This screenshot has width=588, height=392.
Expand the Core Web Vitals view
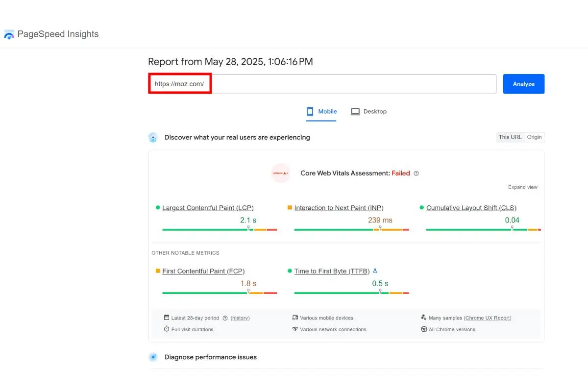522,187
